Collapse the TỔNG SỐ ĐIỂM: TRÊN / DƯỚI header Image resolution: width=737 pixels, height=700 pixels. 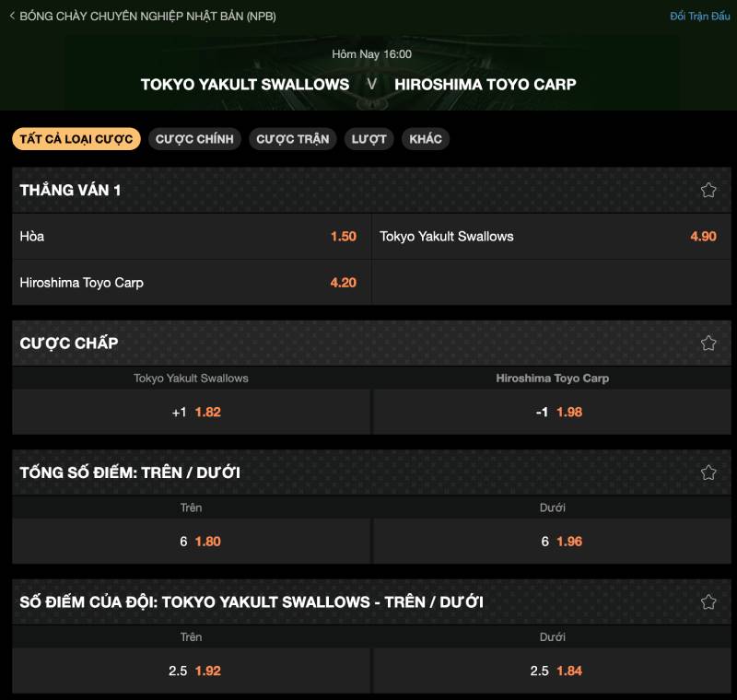[350, 472]
